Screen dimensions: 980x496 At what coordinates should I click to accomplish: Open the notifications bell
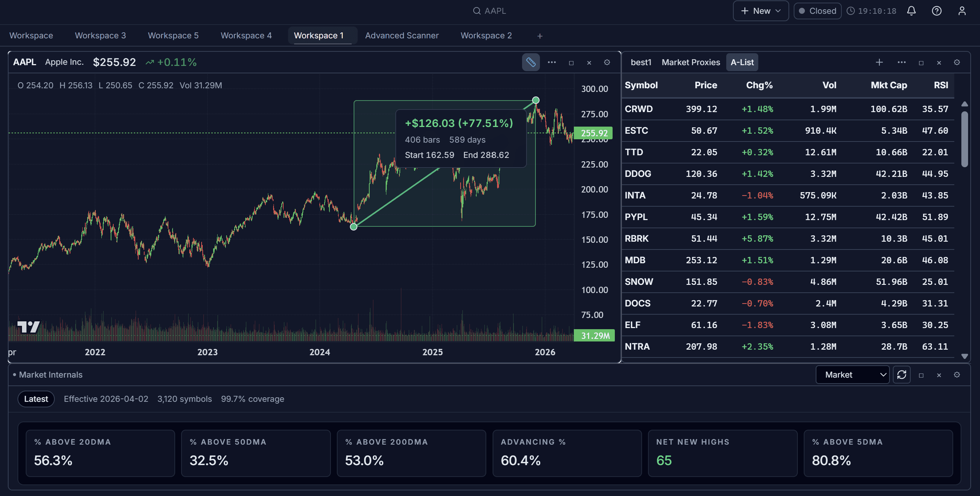tap(911, 11)
